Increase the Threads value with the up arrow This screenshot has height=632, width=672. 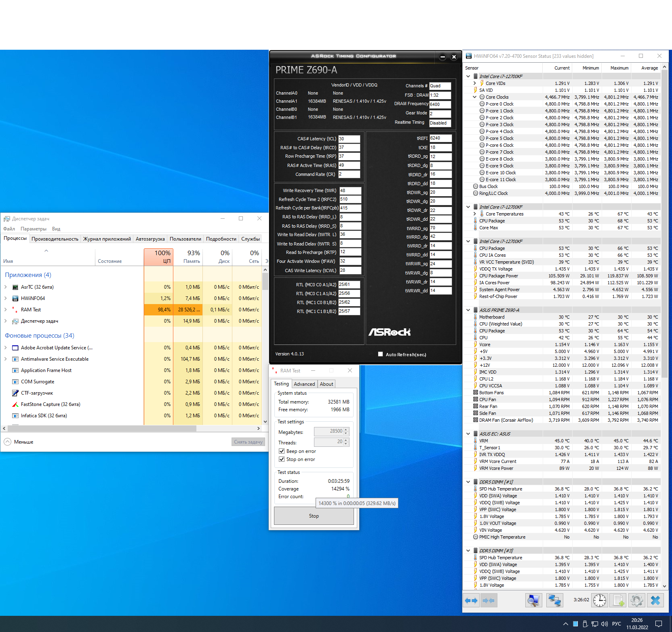point(346,440)
